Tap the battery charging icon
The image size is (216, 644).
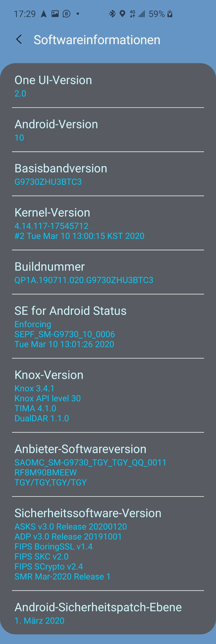[170, 14]
